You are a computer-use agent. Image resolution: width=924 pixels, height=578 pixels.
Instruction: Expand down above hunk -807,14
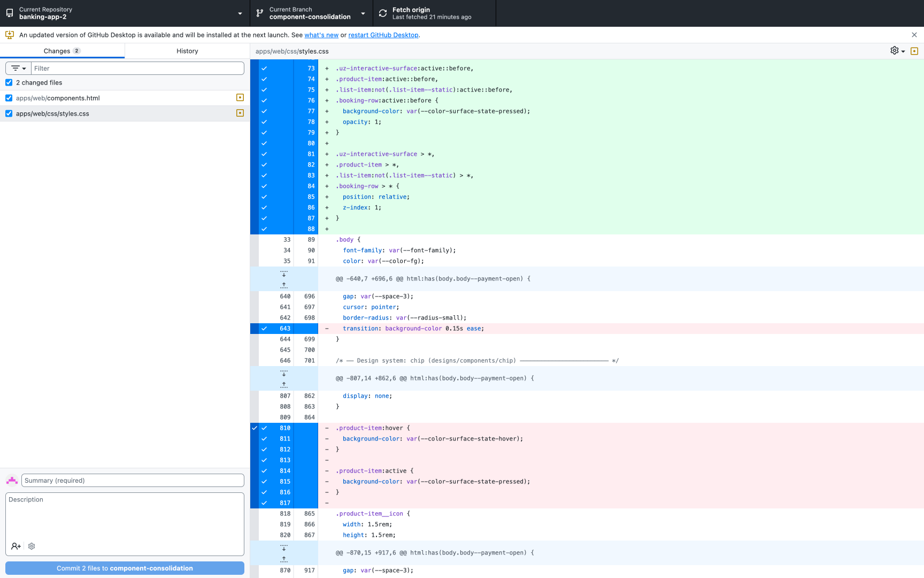[x=284, y=372]
